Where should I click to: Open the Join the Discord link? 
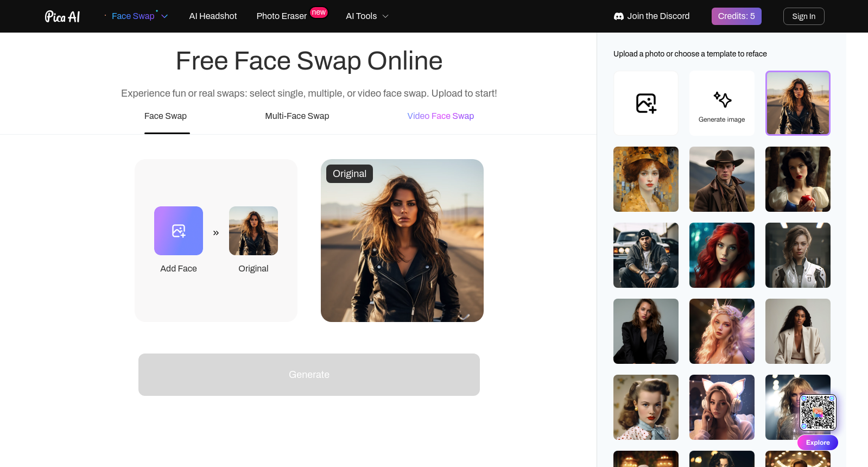658,16
